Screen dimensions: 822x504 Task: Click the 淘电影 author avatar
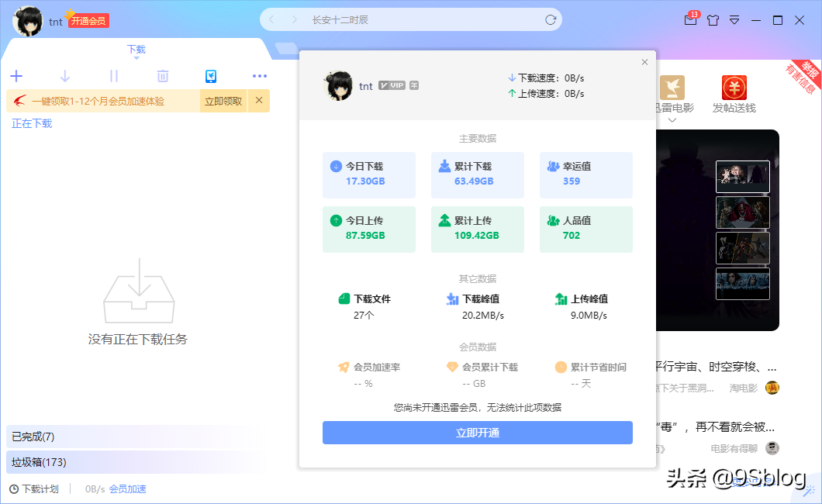click(772, 388)
